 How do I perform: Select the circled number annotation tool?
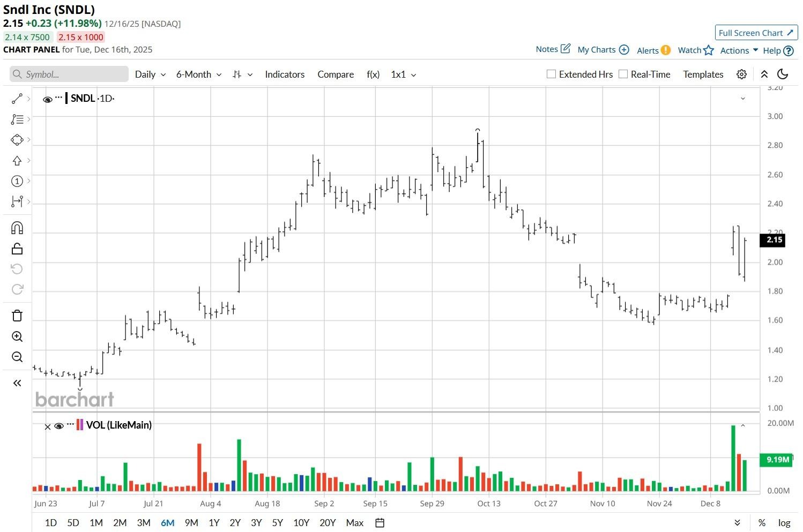click(17, 181)
